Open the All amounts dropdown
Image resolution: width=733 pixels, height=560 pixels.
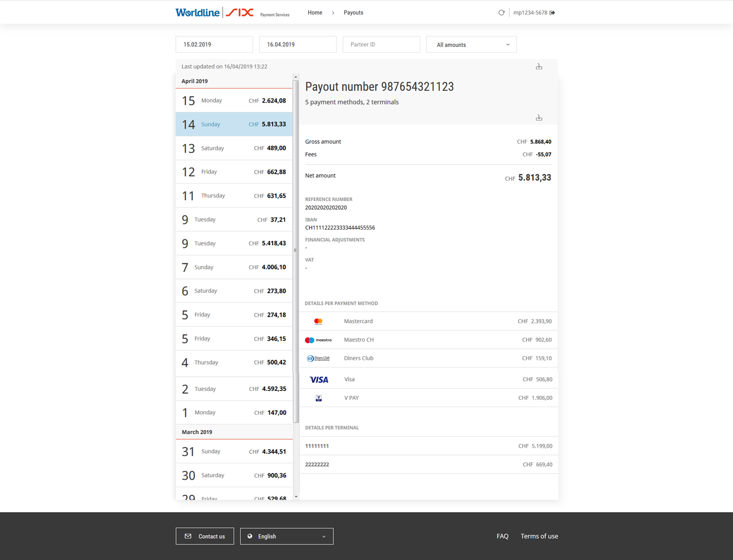471,44
